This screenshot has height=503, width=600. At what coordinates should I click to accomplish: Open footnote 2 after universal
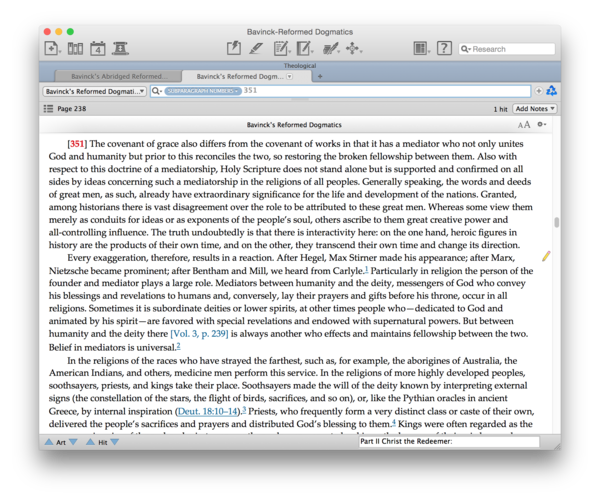point(178,346)
